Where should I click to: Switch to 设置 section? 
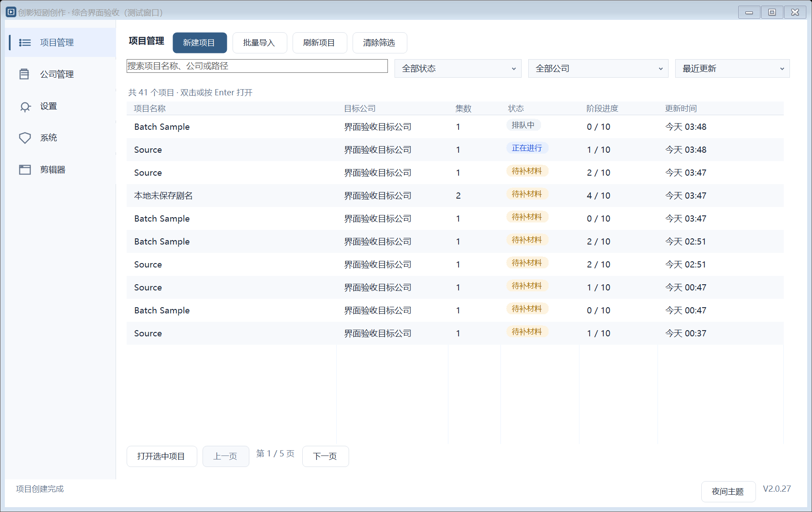[60, 106]
